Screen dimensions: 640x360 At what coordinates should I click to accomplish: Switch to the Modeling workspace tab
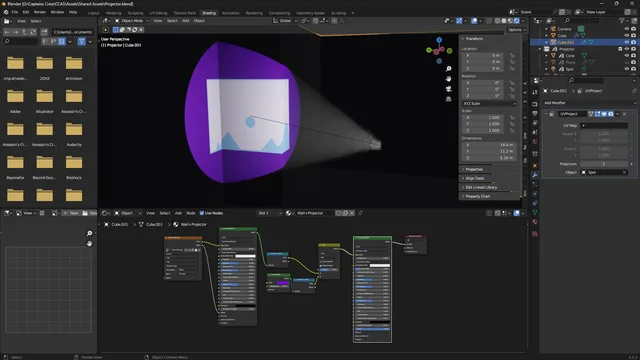pyautogui.click(x=113, y=13)
